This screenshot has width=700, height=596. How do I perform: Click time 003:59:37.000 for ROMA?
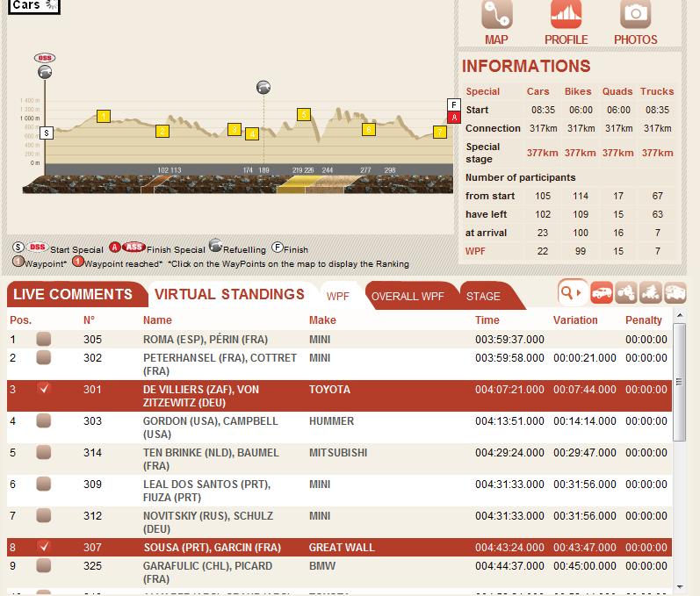tap(509, 340)
